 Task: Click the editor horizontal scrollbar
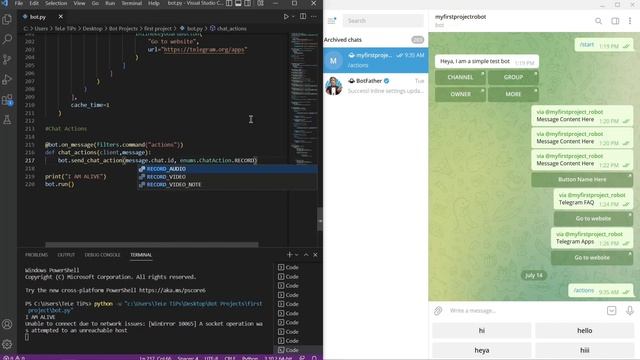click(151, 244)
